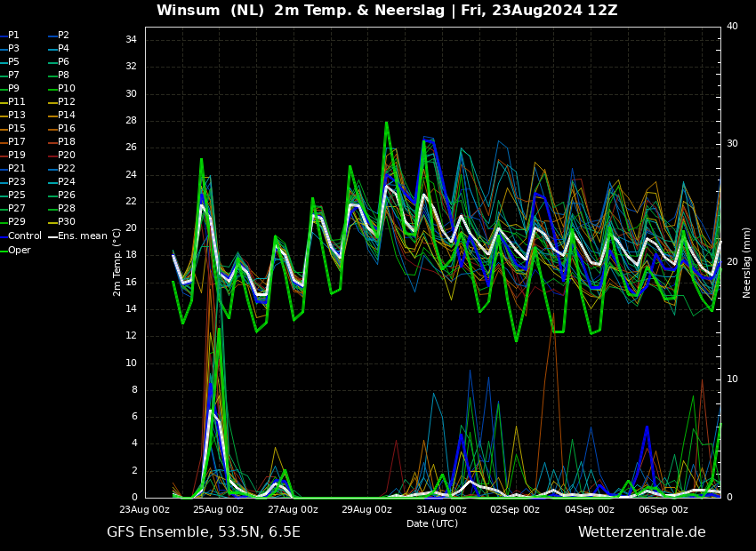756x551 pixels.
Task: Select the P17 legend label
Action: (12, 142)
